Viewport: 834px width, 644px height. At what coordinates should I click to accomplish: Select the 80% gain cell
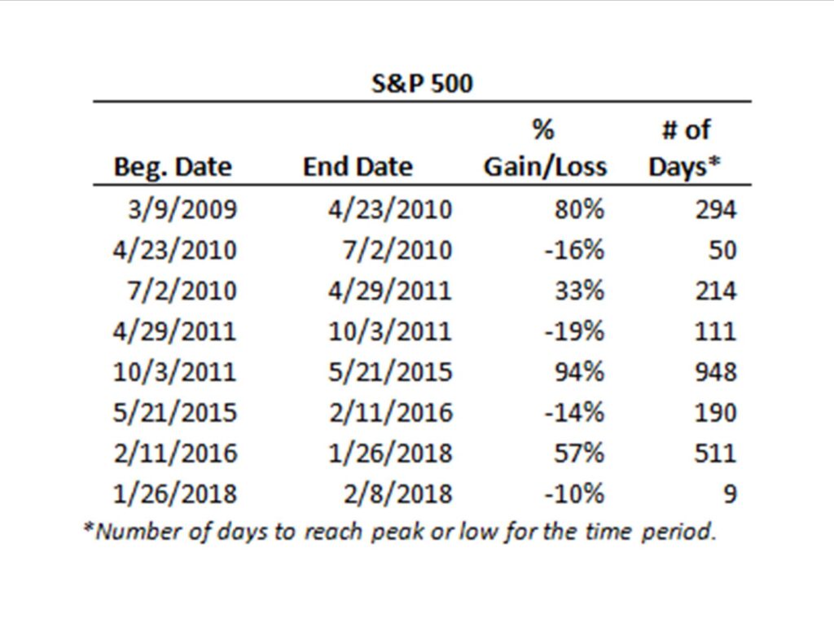(581, 209)
